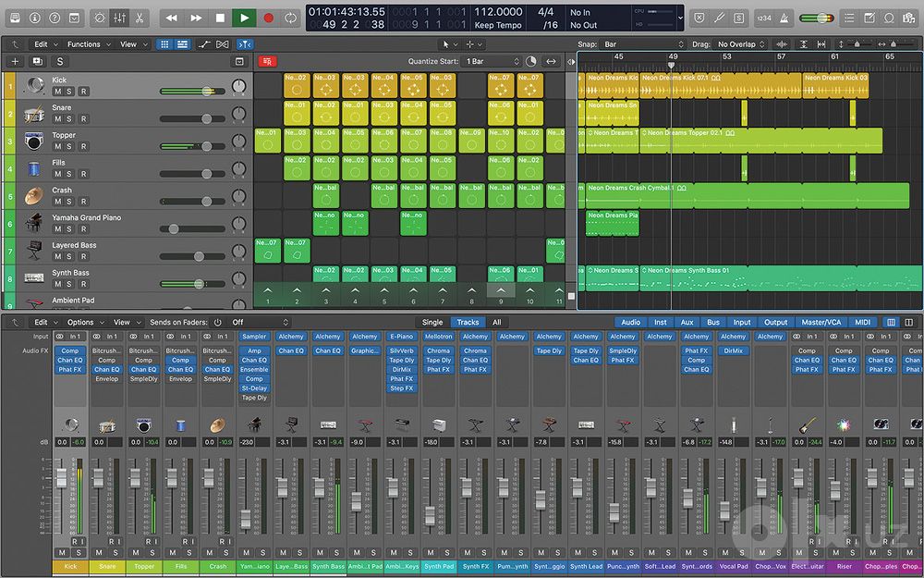
Task: Solo the Snare track in the track header
Action: coord(69,119)
